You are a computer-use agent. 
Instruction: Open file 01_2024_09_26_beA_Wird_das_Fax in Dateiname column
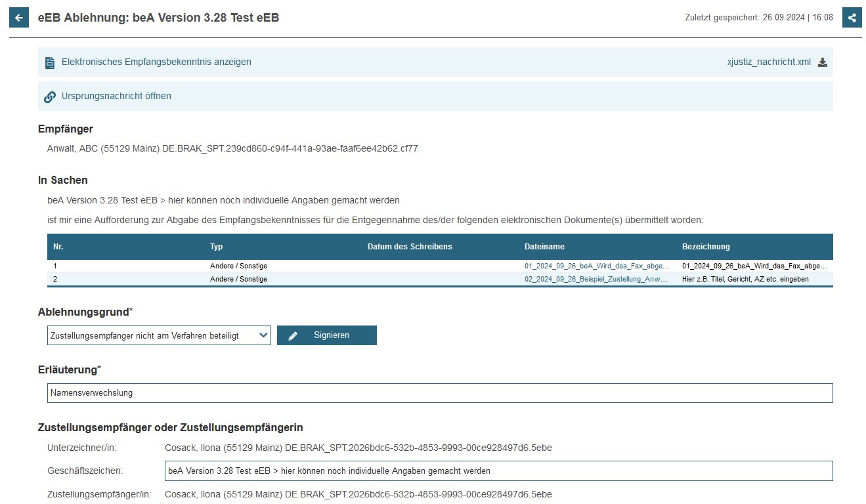597,266
